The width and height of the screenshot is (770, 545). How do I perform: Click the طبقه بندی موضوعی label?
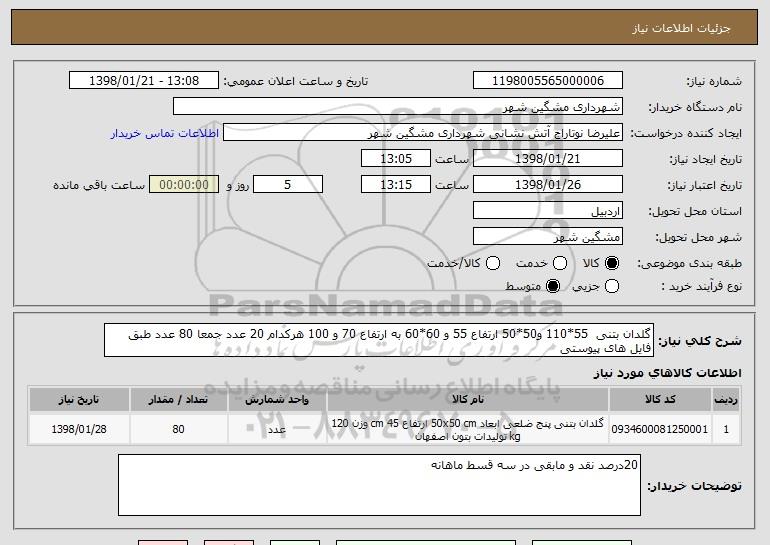tap(689, 264)
